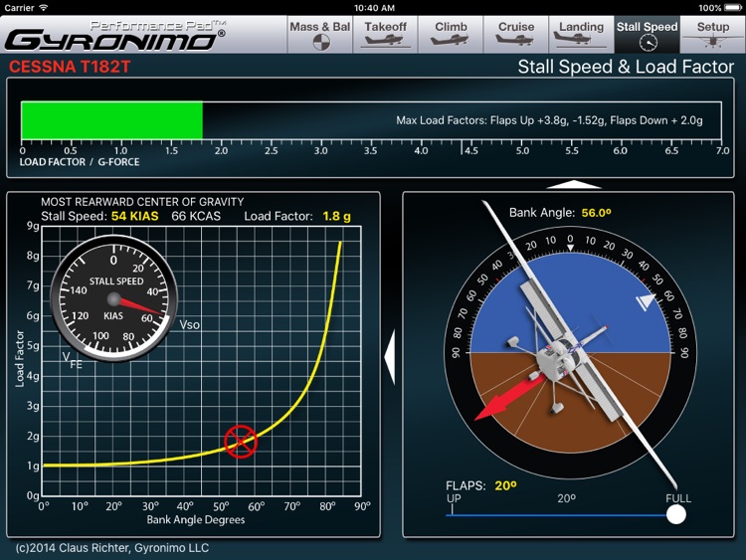Go to the Landing tab
This screenshot has height=560, width=746.
click(x=581, y=35)
